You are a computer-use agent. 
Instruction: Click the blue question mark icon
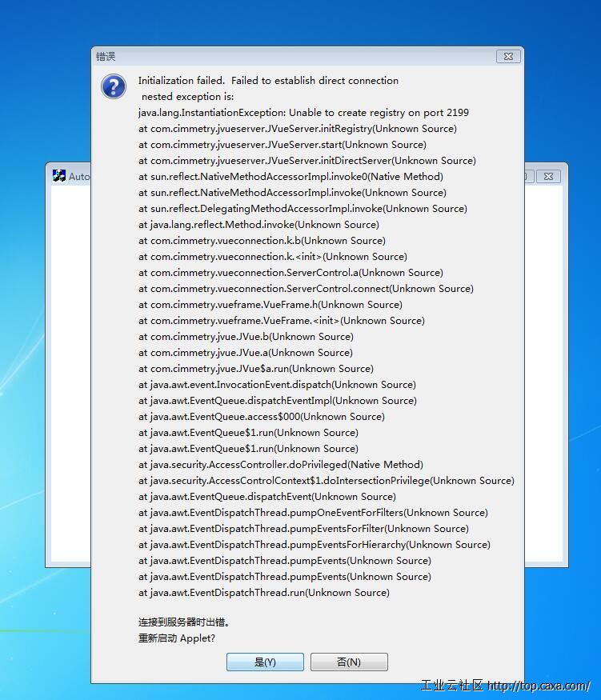point(114,86)
